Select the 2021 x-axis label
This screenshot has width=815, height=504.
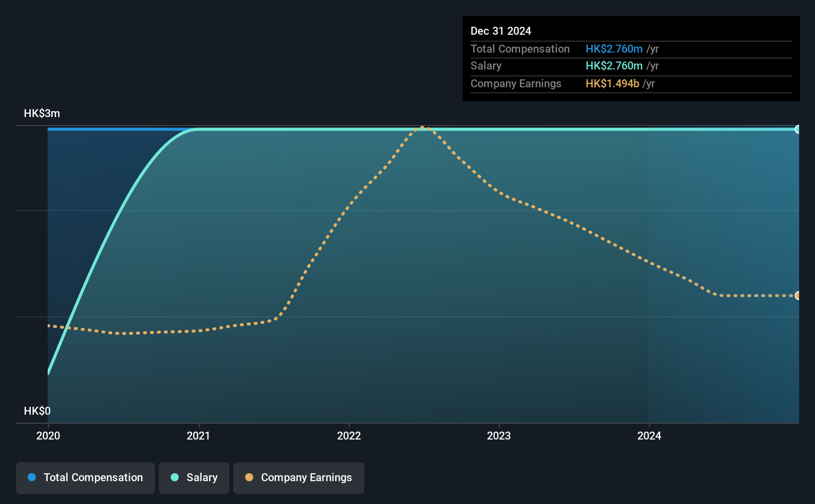(x=199, y=436)
